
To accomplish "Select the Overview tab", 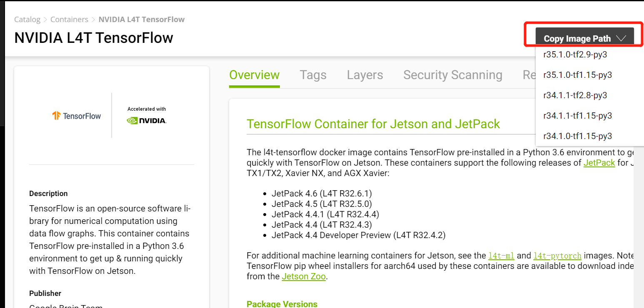I will point(254,75).
